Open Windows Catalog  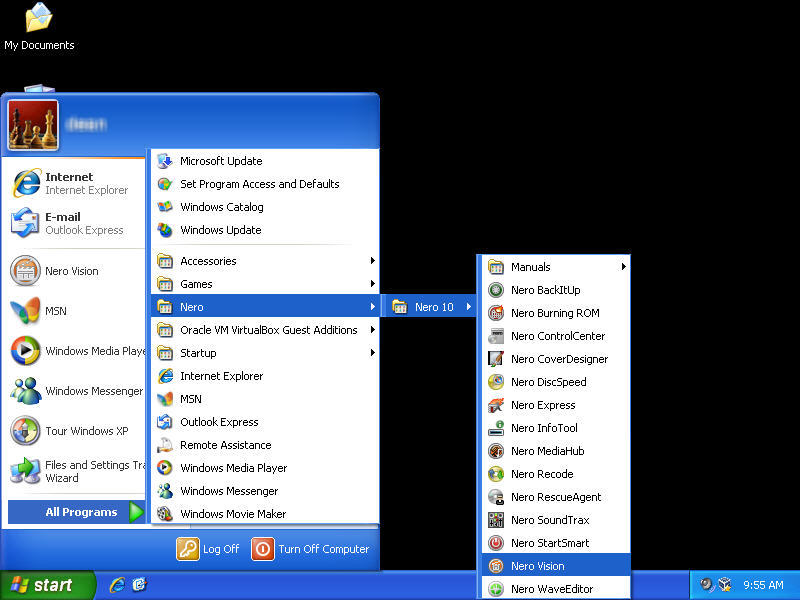click(265, 207)
